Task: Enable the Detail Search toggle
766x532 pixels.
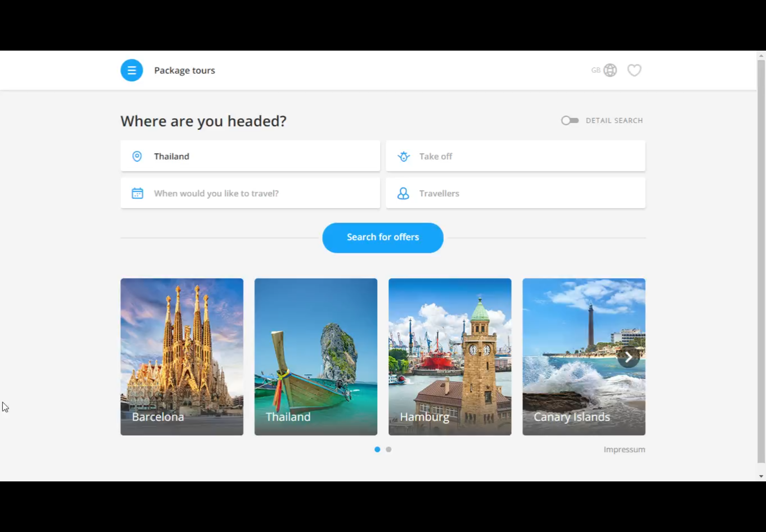Action: (x=570, y=120)
